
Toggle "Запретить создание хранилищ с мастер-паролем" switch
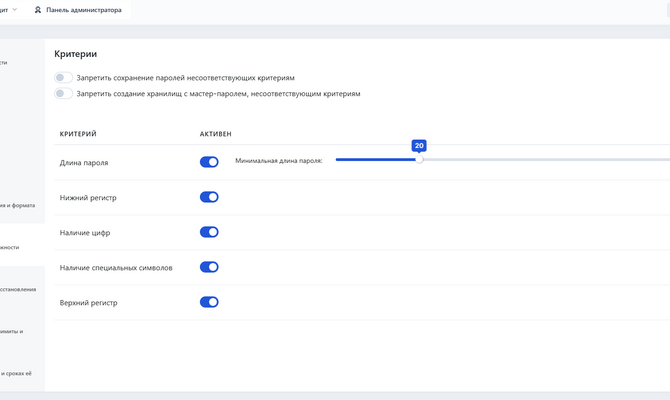64,94
